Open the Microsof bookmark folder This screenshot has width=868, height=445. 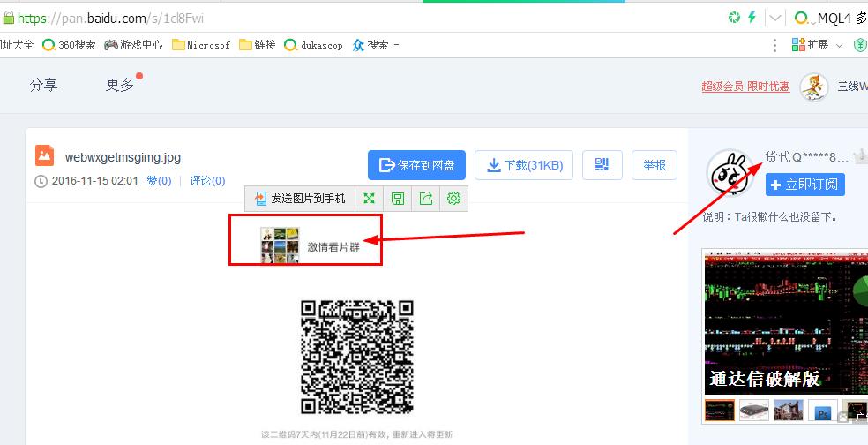(201, 45)
